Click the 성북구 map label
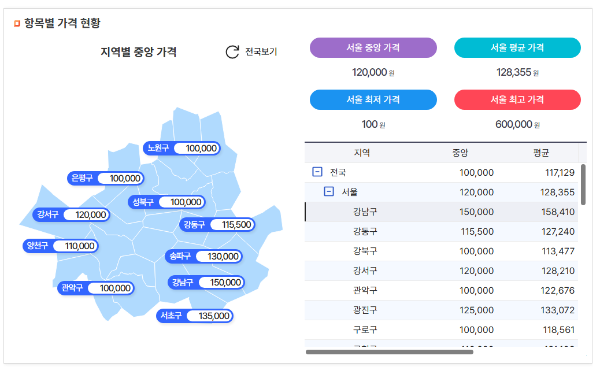Image resolution: width=600 pixels, height=368 pixels. point(166,202)
